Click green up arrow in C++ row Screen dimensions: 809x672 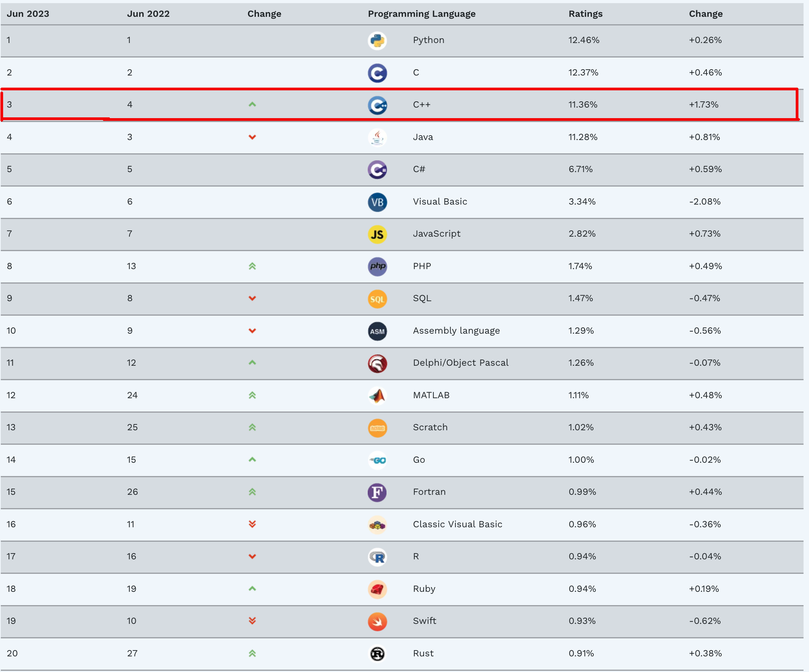(252, 104)
